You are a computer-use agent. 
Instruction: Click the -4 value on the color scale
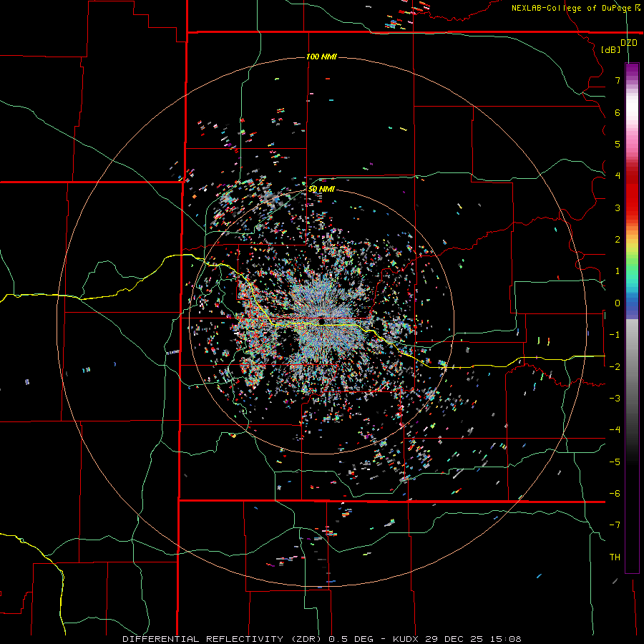pos(615,430)
